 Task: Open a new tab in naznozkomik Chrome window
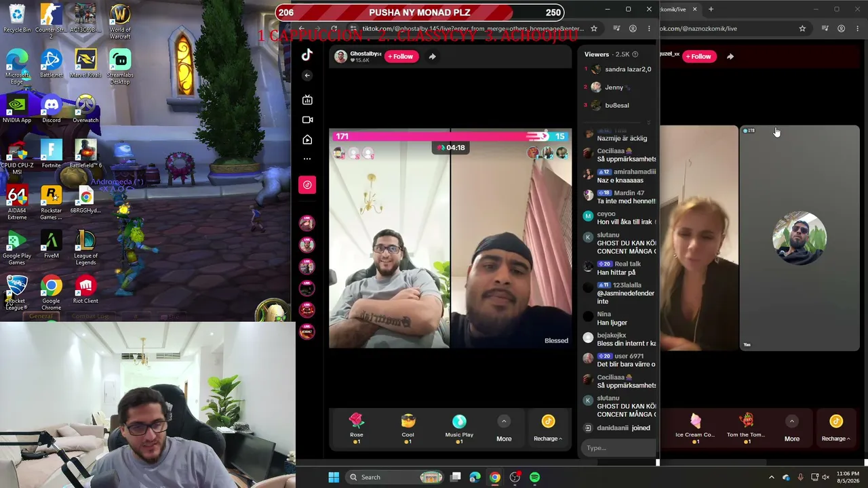[711, 9]
